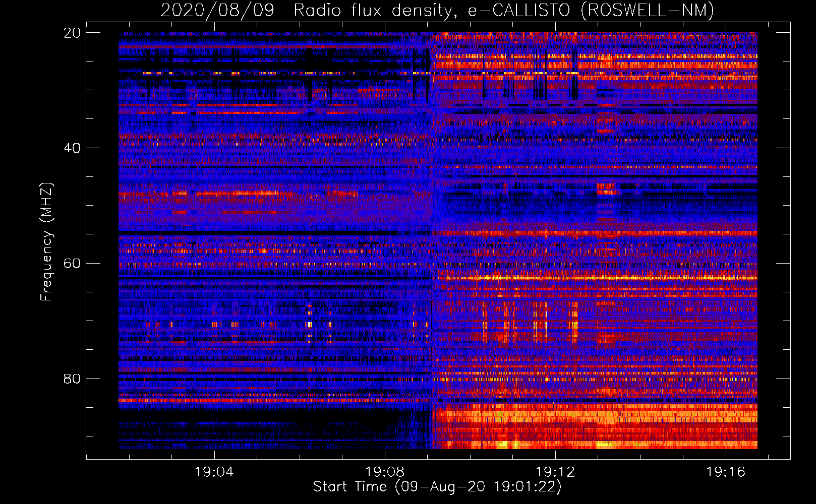Click the plot title mentioning e-CALLISTO ROSWELL-NM
The width and height of the screenshot is (816, 504).
[x=437, y=10]
